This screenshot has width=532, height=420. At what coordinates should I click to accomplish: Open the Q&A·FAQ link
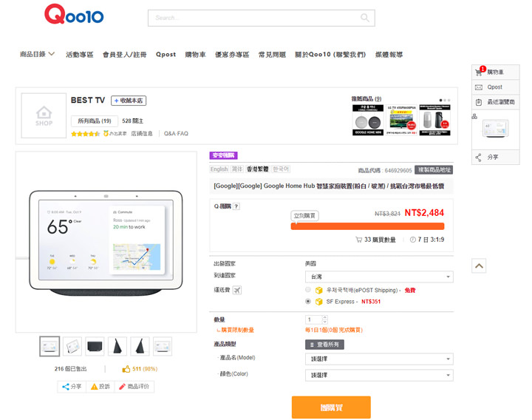pyautogui.click(x=176, y=133)
